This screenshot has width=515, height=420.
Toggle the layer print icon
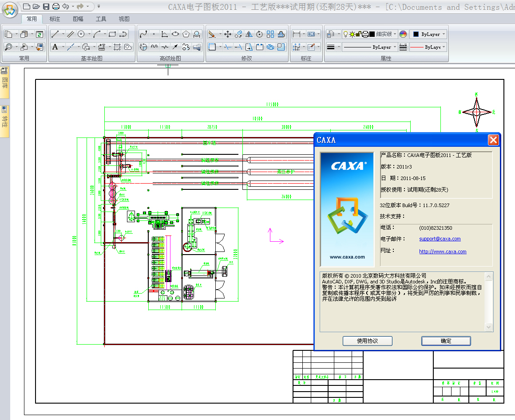tap(365, 34)
